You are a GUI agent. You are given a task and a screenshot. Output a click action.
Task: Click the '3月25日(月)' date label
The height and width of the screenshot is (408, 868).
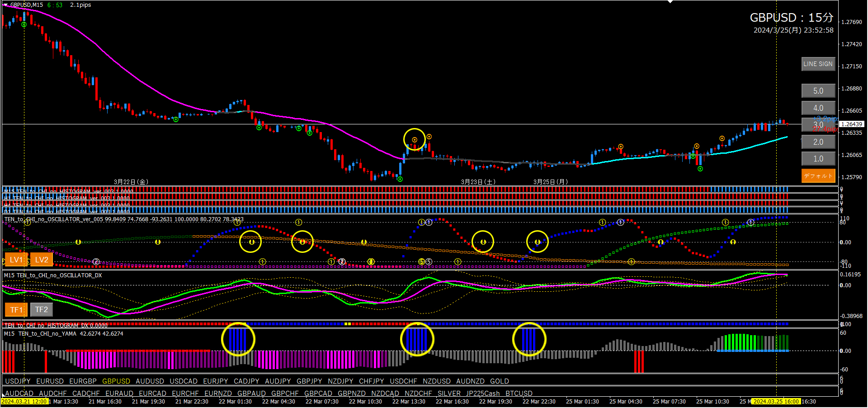tap(551, 182)
